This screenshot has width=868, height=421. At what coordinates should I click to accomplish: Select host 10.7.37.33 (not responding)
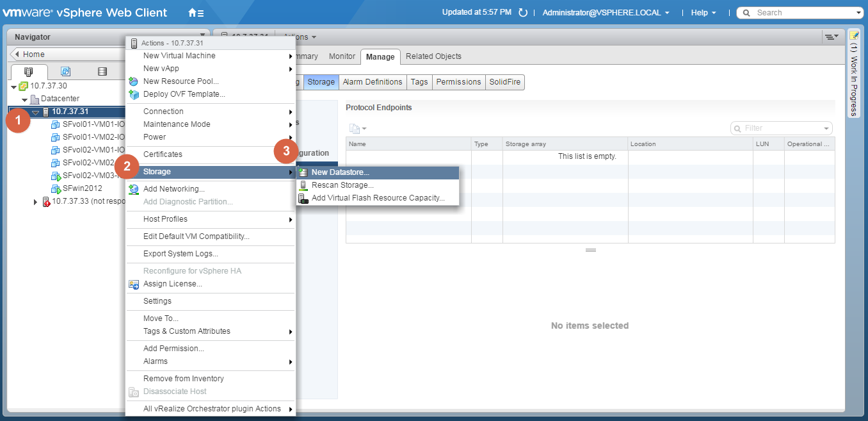(88, 201)
